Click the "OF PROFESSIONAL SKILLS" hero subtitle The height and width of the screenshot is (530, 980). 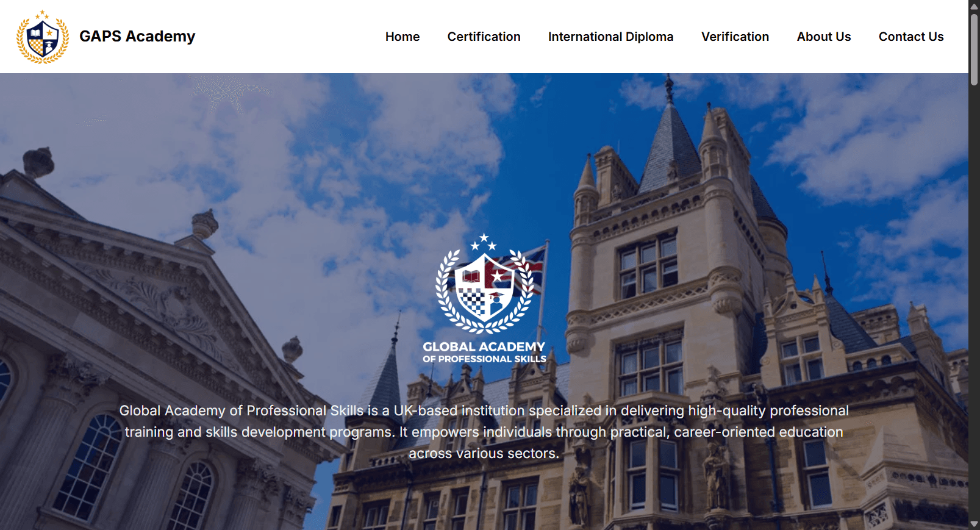pos(484,359)
